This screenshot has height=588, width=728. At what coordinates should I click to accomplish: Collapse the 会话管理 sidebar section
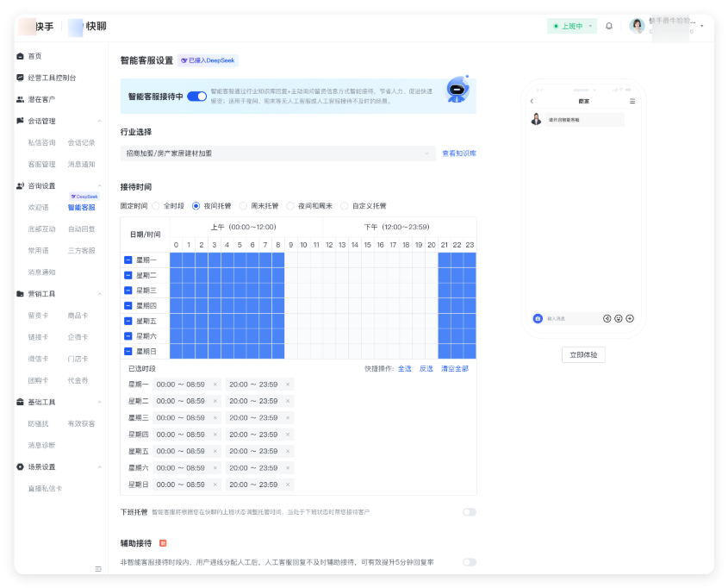[99, 122]
